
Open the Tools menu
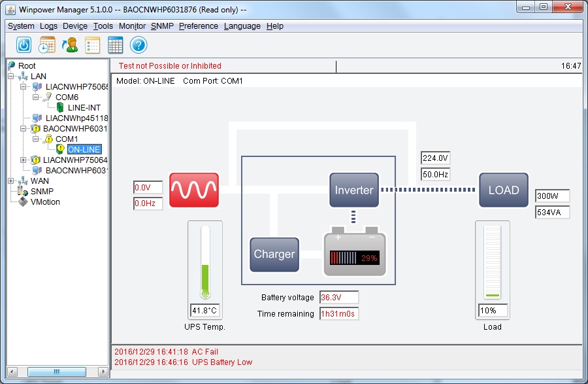(103, 26)
